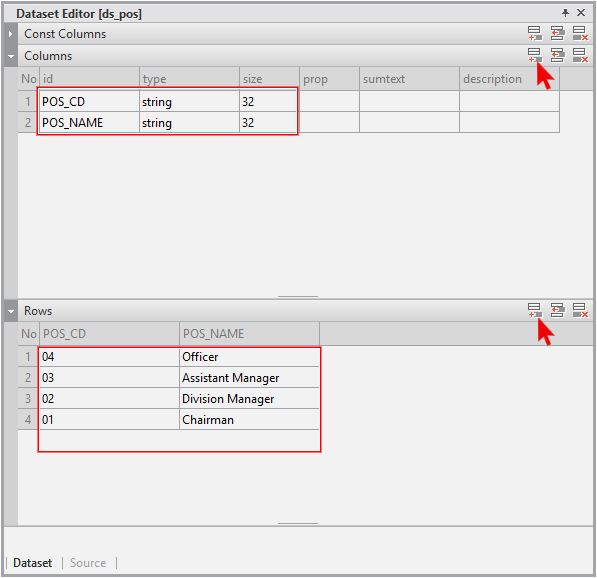Expand the Const Columns section
Screen dimensions: 597x578
point(11,34)
